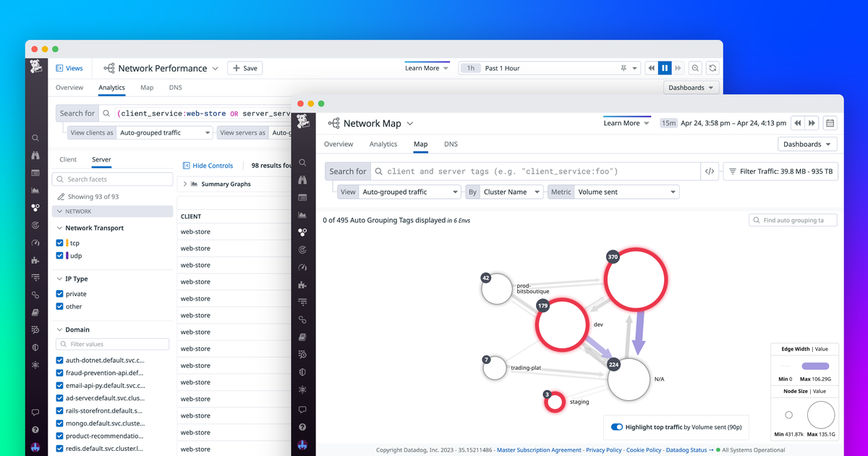Open Dashboards dropdown in Network Map window
The height and width of the screenshot is (456, 868).
pyautogui.click(x=807, y=144)
